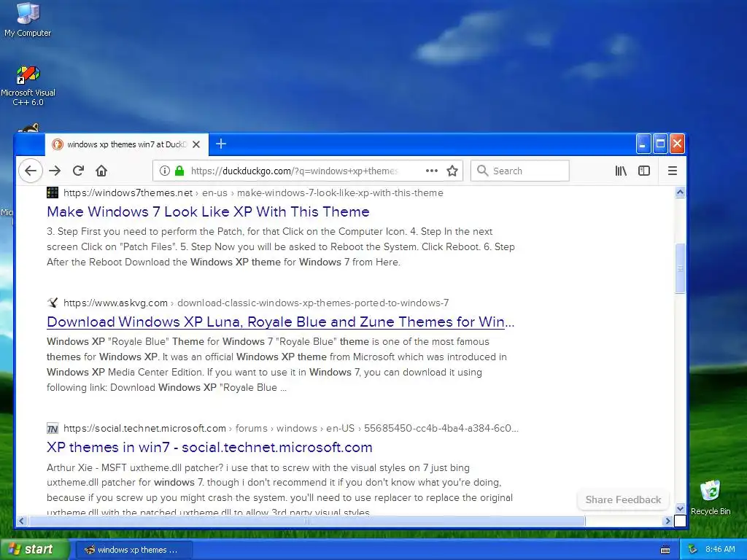Click the www.askvg.com URL breadcrumb
Image resolution: width=747 pixels, height=560 pixels.
pos(256,303)
